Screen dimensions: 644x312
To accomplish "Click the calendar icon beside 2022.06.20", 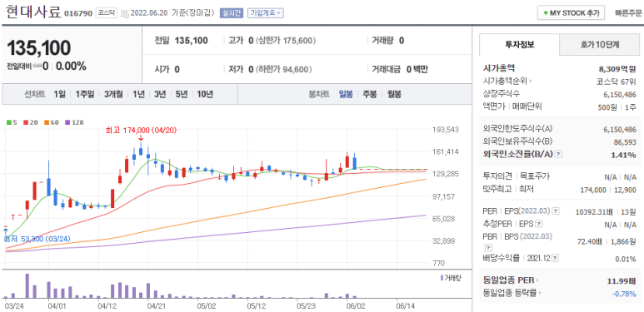I will click(125, 13).
